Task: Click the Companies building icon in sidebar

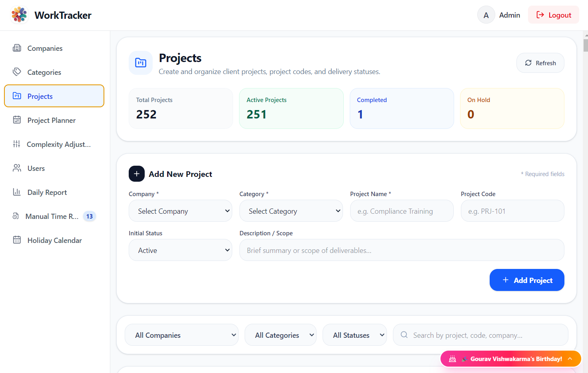Action: coord(17,48)
